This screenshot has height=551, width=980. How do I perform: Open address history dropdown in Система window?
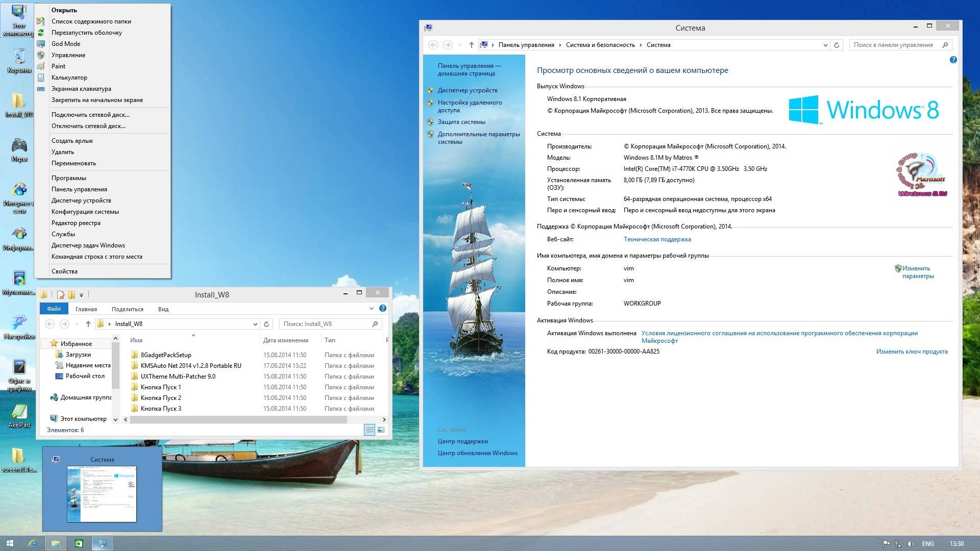[825, 45]
